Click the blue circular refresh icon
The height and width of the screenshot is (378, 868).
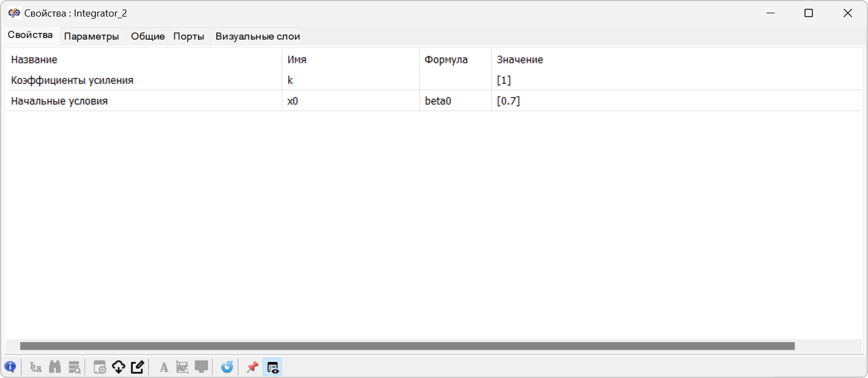(x=227, y=367)
